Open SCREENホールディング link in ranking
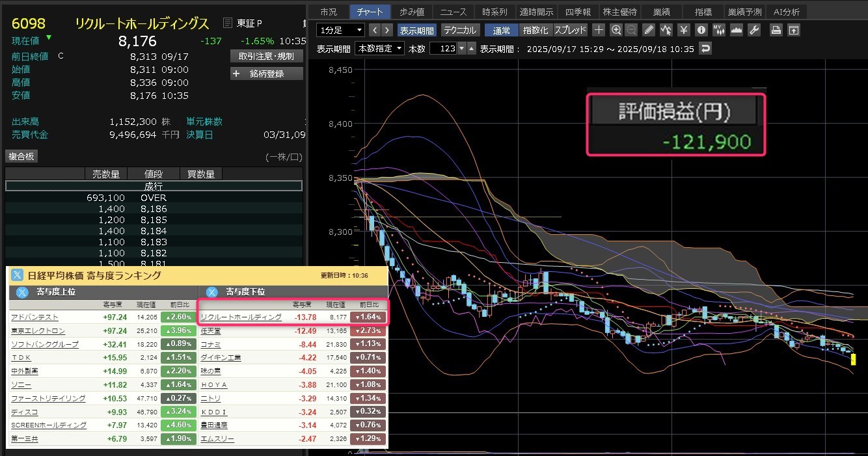The width and height of the screenshot is (868, 456). (49, 425)
